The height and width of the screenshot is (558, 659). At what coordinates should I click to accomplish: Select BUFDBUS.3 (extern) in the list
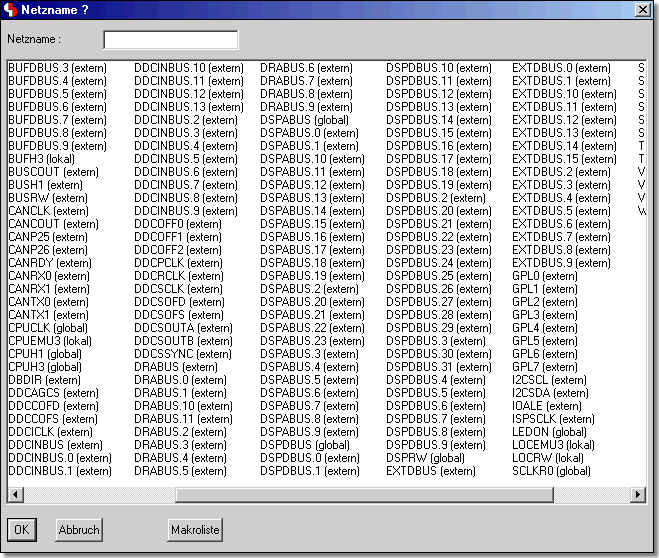coord(56,68)
